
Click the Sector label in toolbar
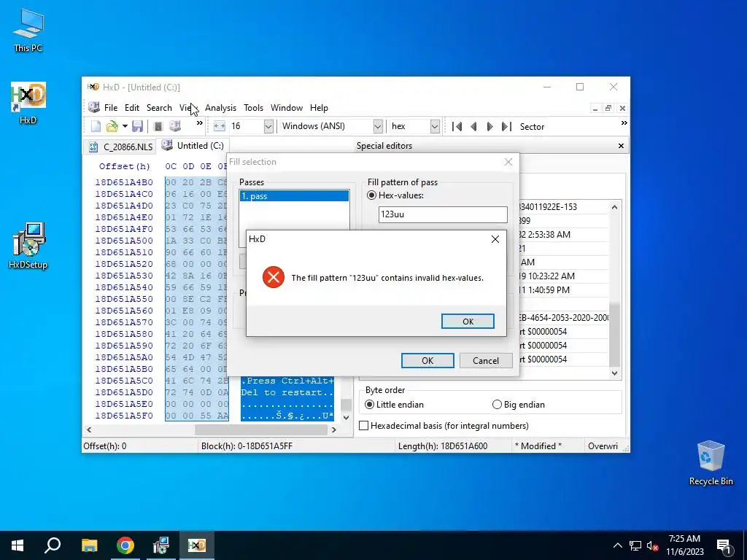tap(532, 127)
